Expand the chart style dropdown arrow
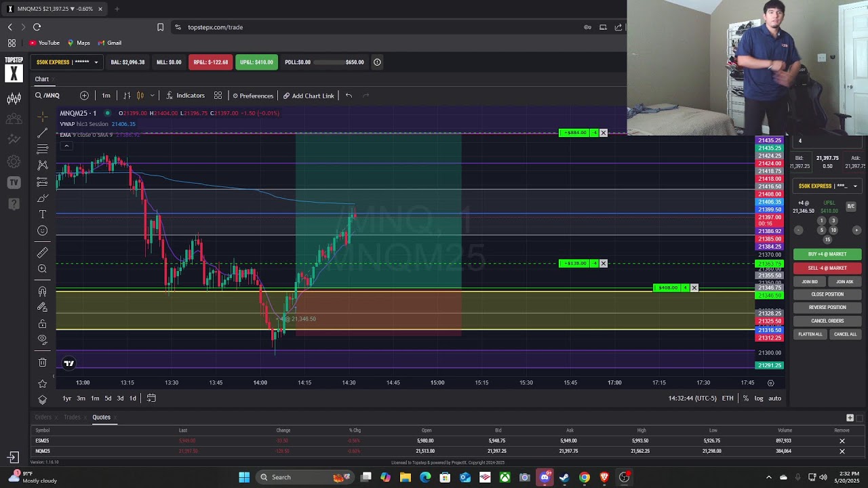The width and height of the screenshot is (868, 488). coord(152,96)
